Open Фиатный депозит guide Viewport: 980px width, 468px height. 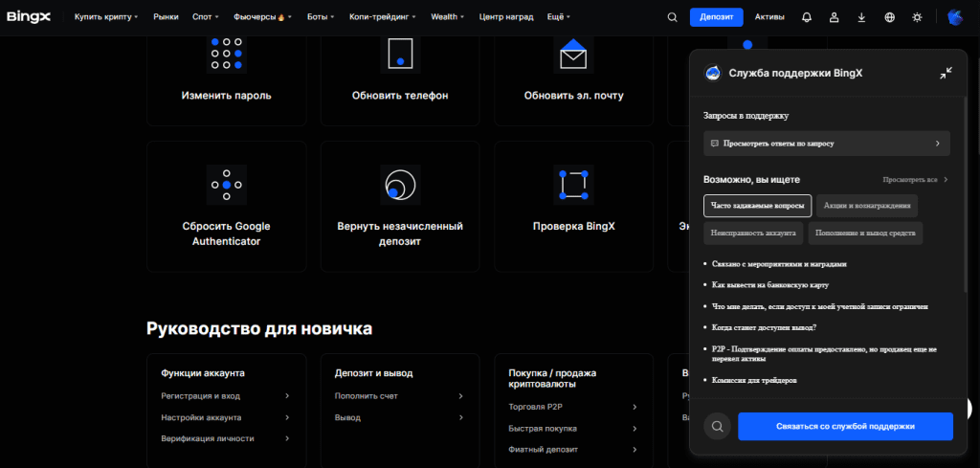coord(573,449)
